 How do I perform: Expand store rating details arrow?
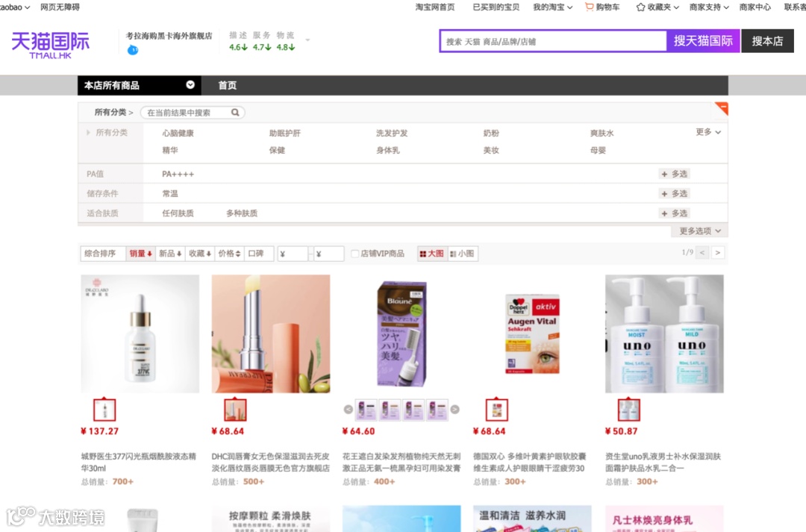(x=307, y=40)
